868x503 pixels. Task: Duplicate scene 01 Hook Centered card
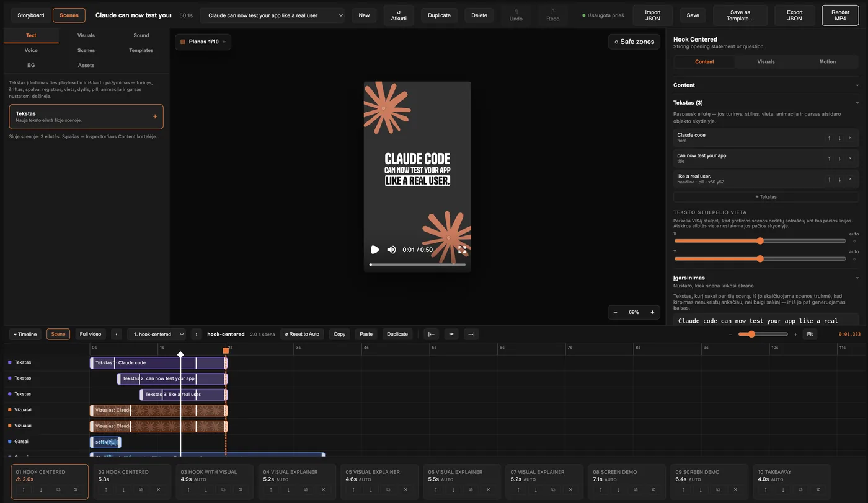pos(58,490)
